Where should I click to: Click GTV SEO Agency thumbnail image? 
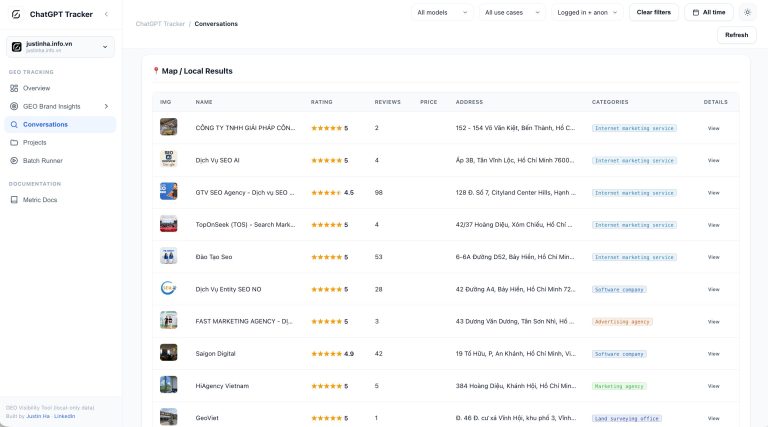tap(168, 191)
